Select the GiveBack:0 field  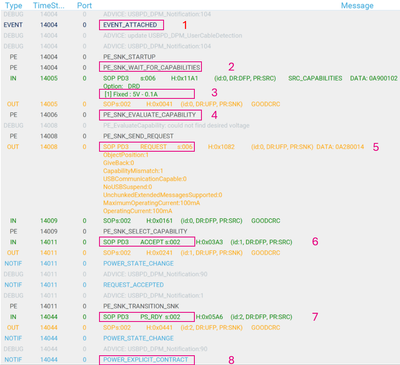119,163
